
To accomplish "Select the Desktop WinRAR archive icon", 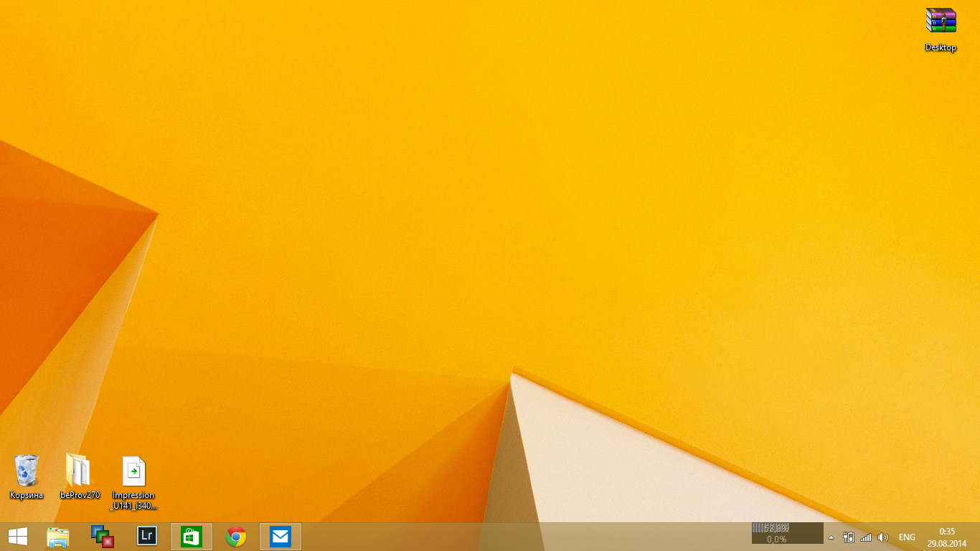I will [x=941, y=21].
